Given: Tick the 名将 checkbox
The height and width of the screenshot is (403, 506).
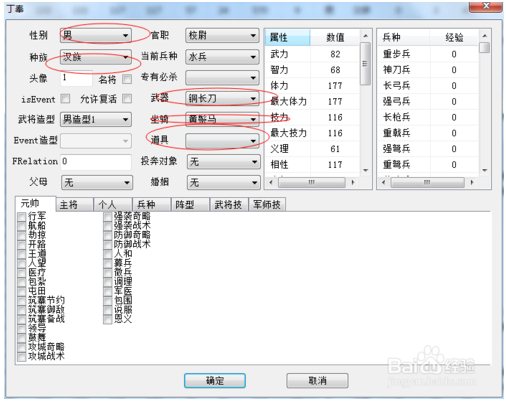Looking at the screenshot, I should (x=127, y=79).
